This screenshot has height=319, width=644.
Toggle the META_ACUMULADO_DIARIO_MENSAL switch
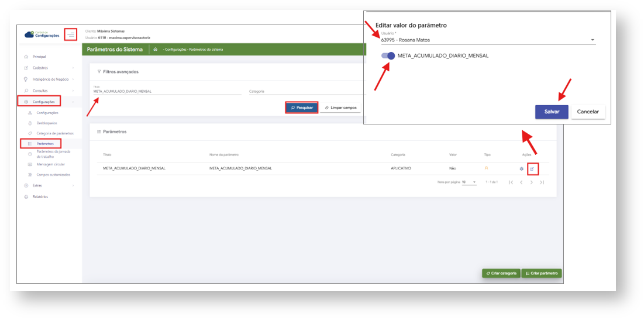(x=388, y=56)
